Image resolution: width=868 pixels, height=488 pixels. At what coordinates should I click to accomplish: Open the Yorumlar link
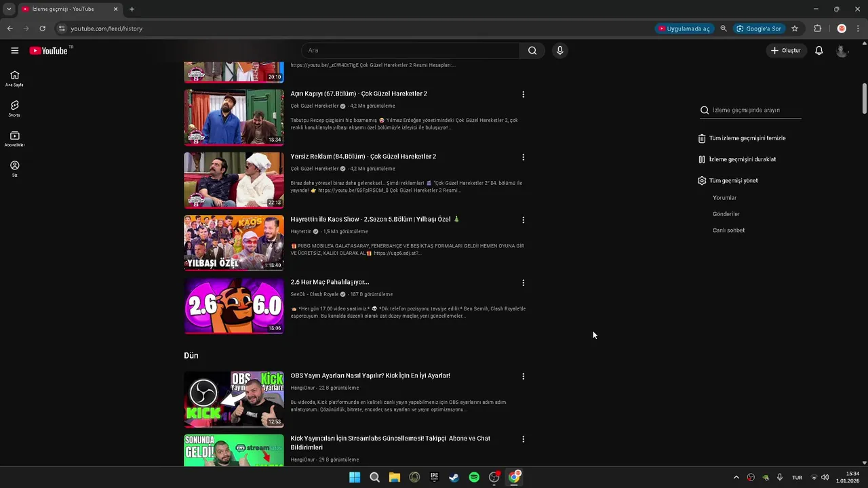pos(724,198)
